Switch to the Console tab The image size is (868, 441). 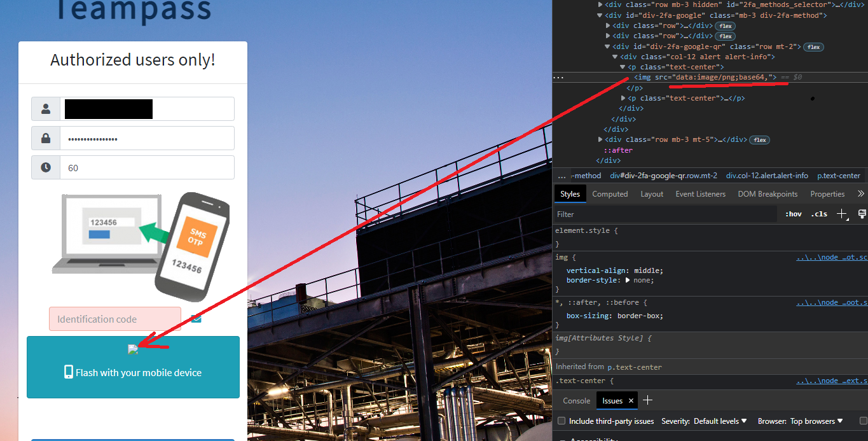tap(575, 400)
